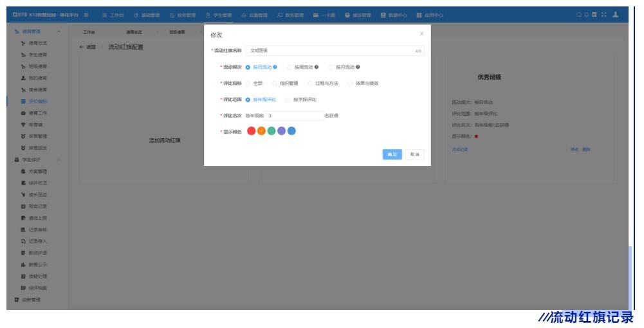644x328 pixels.
Task: Click the 取消 cancel button
Action: [414, 154]
